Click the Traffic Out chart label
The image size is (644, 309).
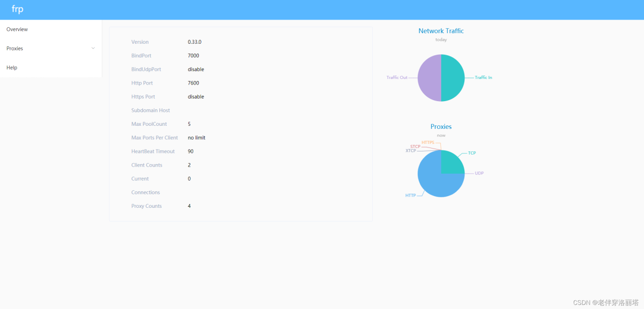point(397,78)
